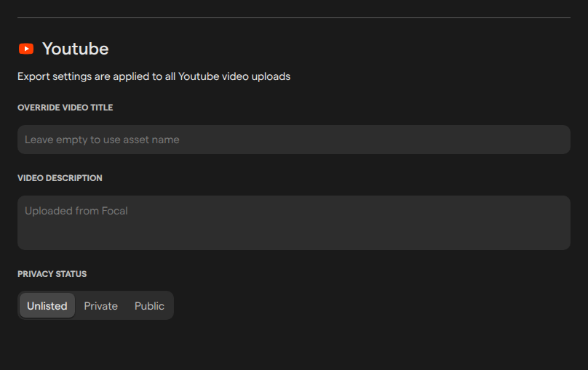Click into the Video Description box
Viewport: 588px width, 370px height.
(x=293, y=223)
